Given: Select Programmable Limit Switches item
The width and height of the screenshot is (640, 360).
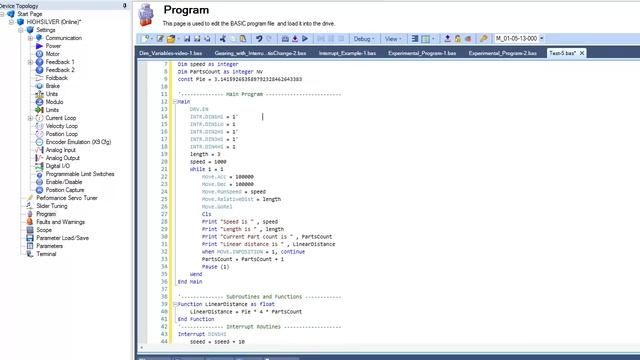Looking at the screenshot, I should click(80, 174).
